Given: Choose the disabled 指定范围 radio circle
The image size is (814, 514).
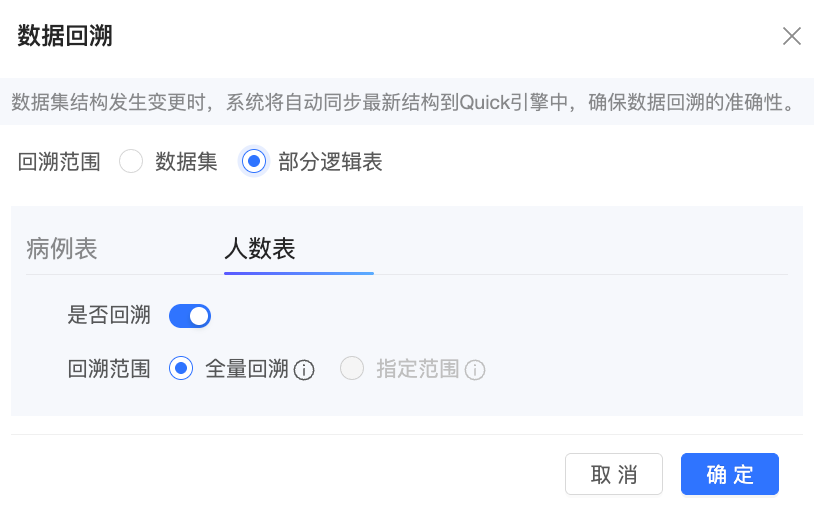Looking at the screenshot, I should [x=352, y=369].
